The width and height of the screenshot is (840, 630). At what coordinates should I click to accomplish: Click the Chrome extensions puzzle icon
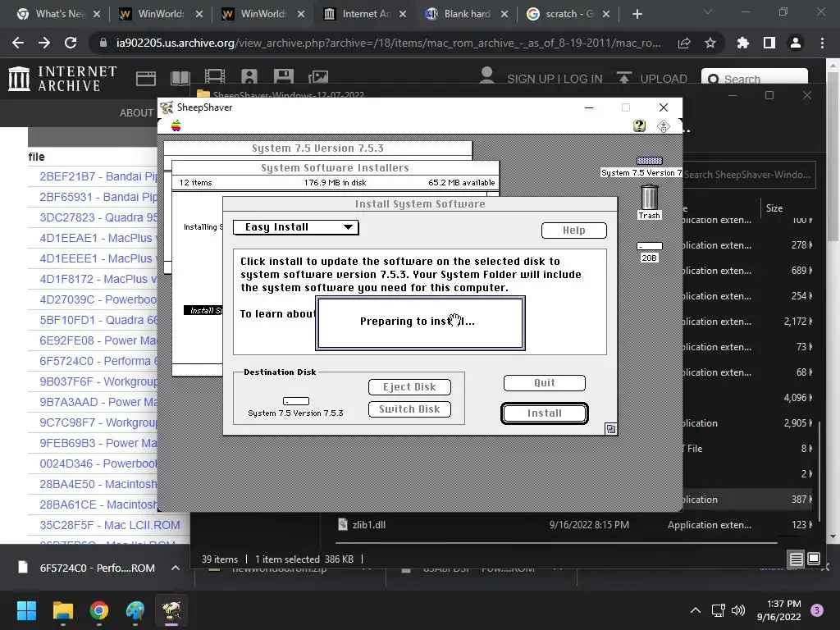tap(742, 43)
